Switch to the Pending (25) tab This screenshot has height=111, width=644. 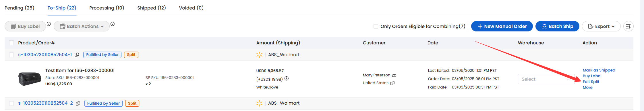(19, 8)
